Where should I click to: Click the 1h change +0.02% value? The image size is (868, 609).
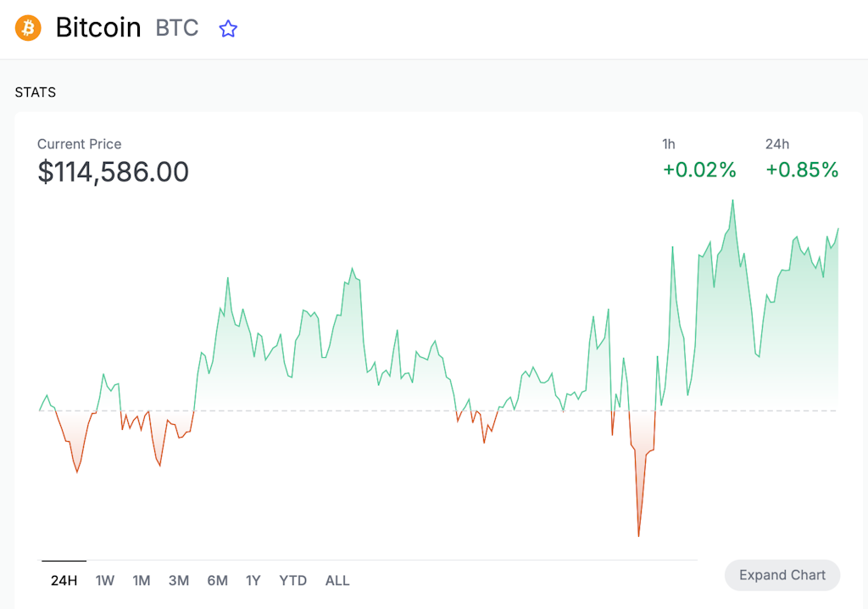coord(699,170)
